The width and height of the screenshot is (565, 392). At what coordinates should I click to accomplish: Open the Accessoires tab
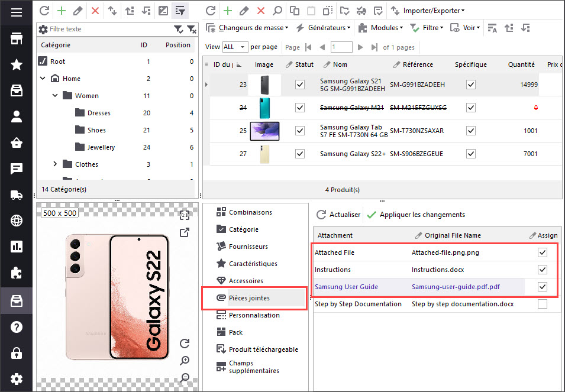tap(239, 281)
